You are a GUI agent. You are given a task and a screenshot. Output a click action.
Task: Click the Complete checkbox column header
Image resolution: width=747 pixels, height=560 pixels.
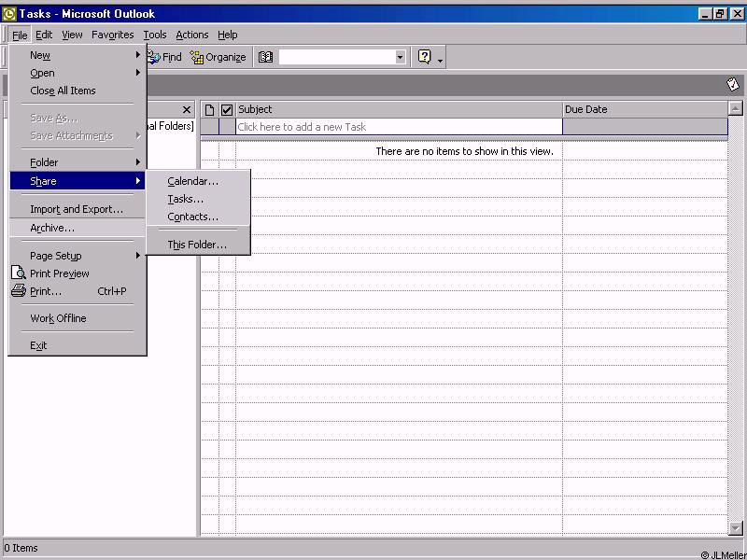(x=226, y=109)
